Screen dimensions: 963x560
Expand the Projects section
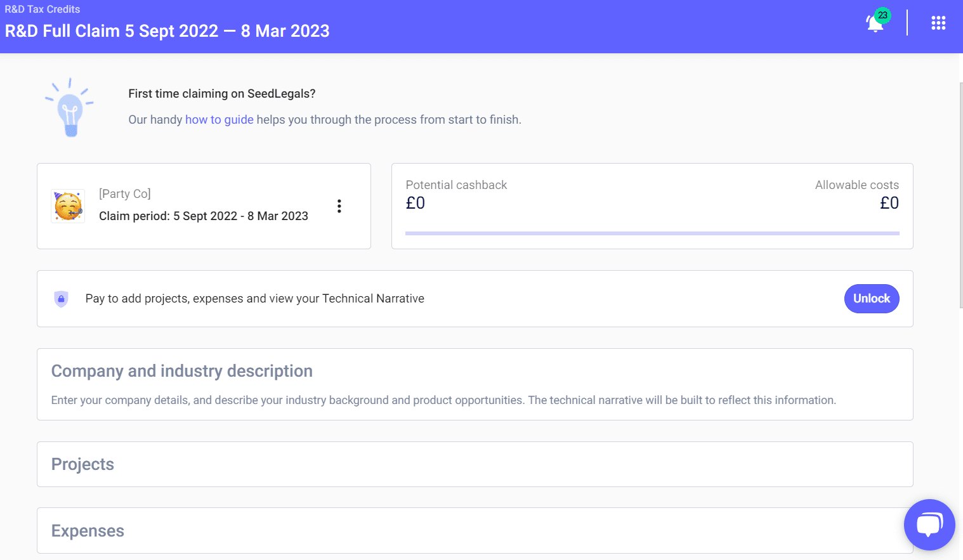[x=82, y=464]
